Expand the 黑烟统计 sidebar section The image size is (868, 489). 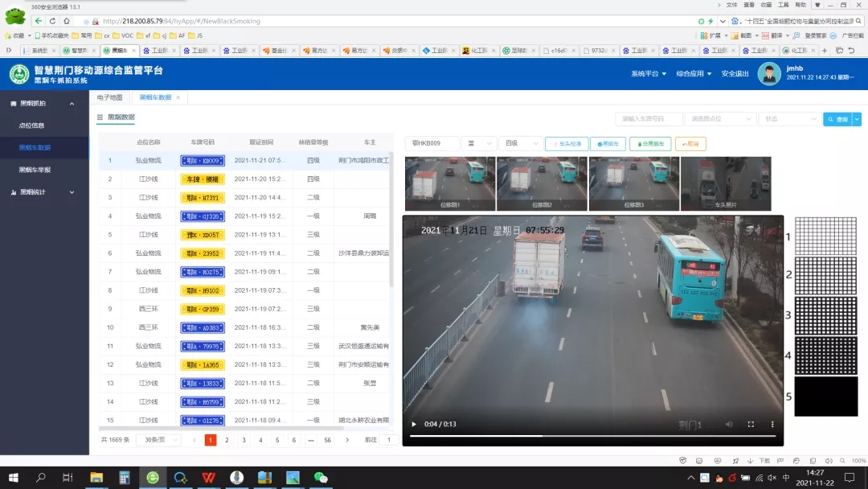click(x=72, y=192)
